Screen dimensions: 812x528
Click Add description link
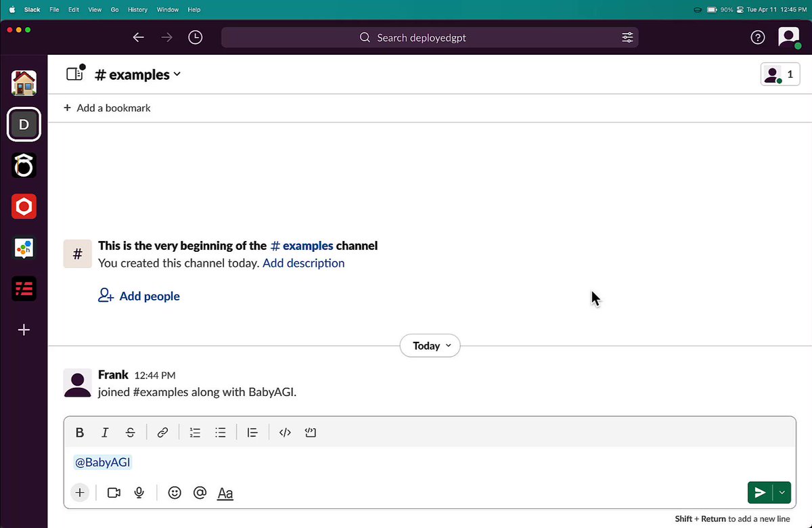pyautogui.click(x=304, y=263)
